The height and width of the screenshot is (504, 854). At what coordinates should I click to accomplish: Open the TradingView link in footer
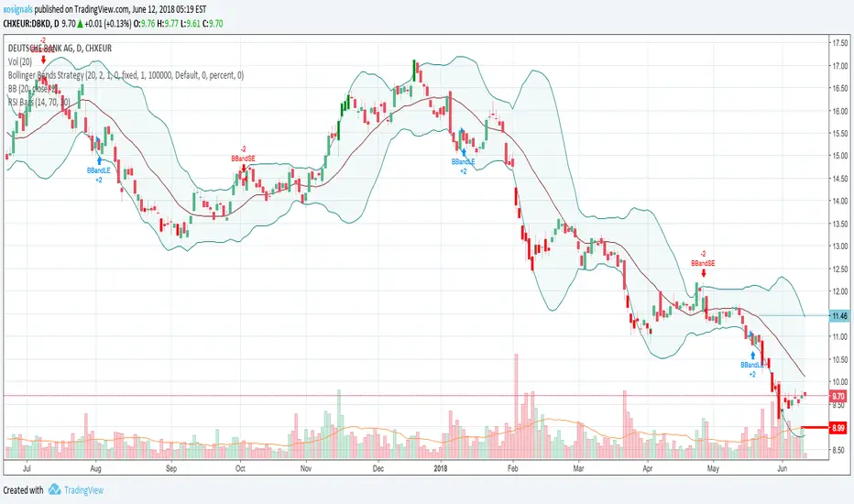click(x=83, y=490)
